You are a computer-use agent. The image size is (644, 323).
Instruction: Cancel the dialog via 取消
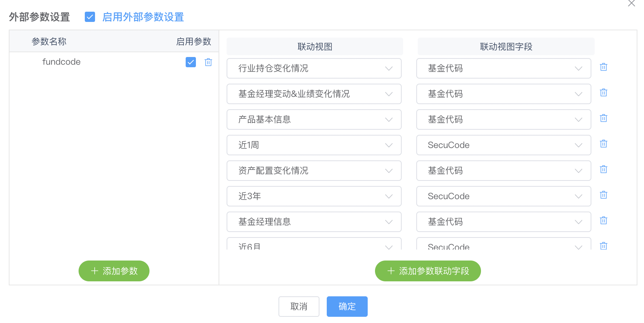click(x=299, y=307)
